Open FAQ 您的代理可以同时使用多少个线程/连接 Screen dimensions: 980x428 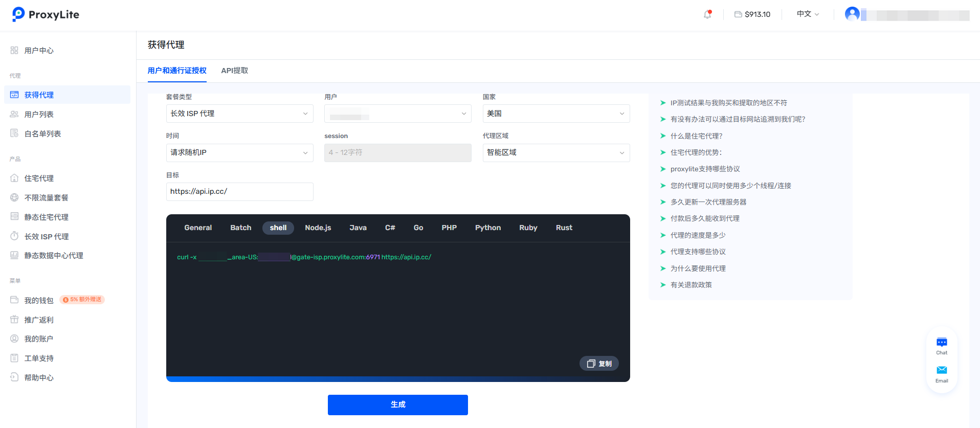pos(731,186)
